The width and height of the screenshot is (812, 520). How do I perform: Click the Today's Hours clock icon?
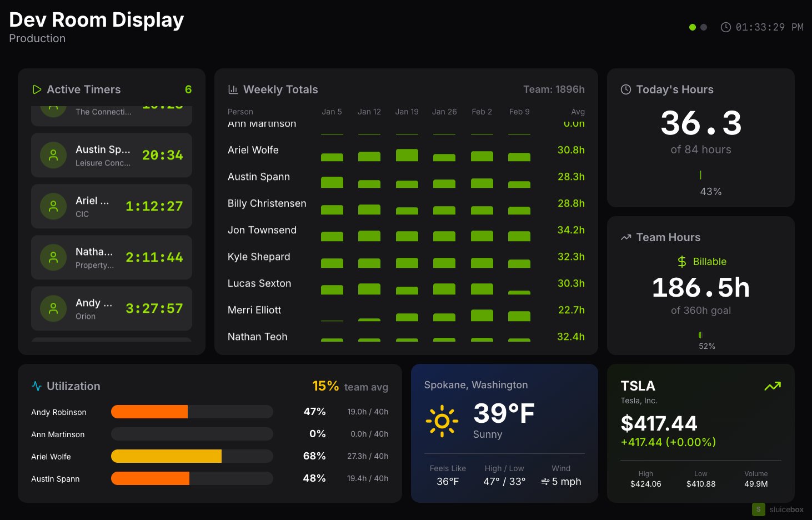coord(626,89)
